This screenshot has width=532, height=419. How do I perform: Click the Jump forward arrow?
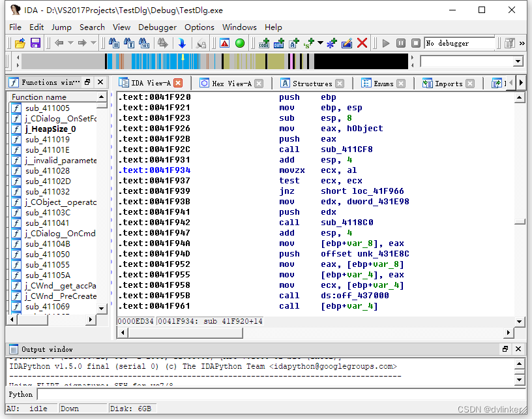tap(82, 43)
